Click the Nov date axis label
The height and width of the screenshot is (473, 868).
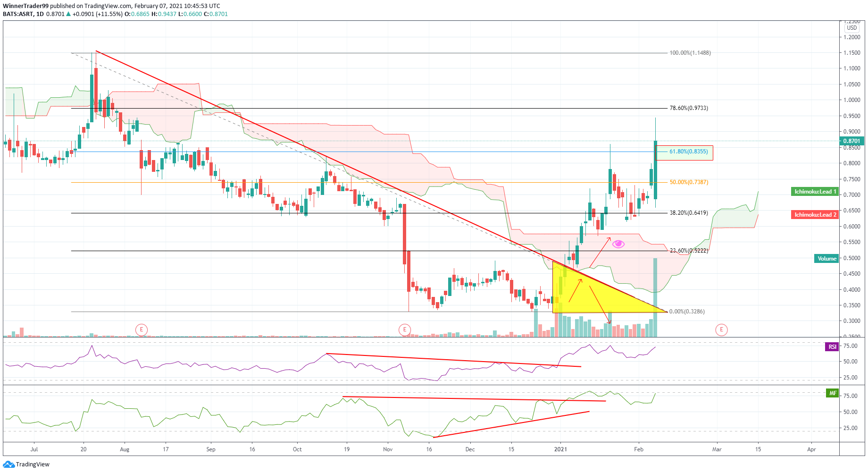[x=388, y=449]
